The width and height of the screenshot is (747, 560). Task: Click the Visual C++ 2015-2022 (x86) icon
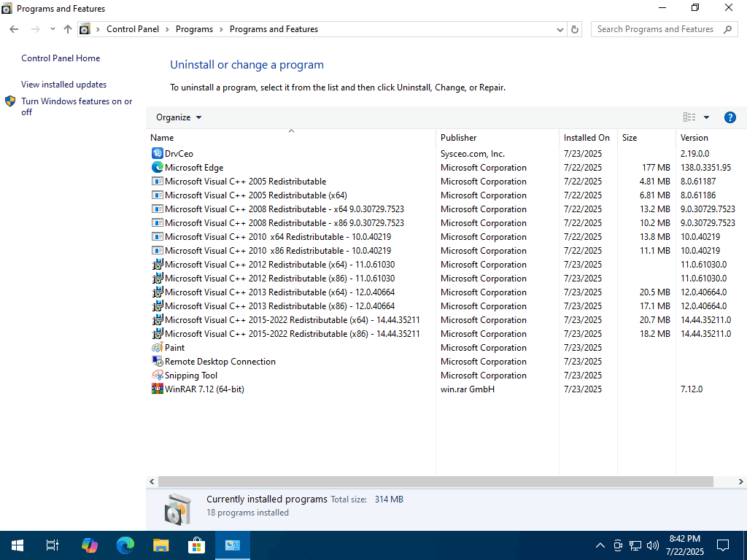[x=158, y=333]
